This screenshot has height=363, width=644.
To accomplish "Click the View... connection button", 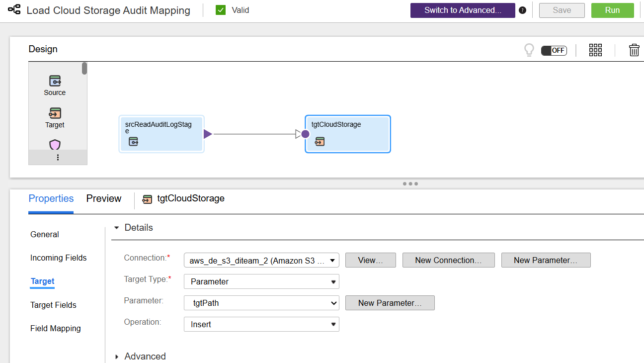I will click(371, 260).
